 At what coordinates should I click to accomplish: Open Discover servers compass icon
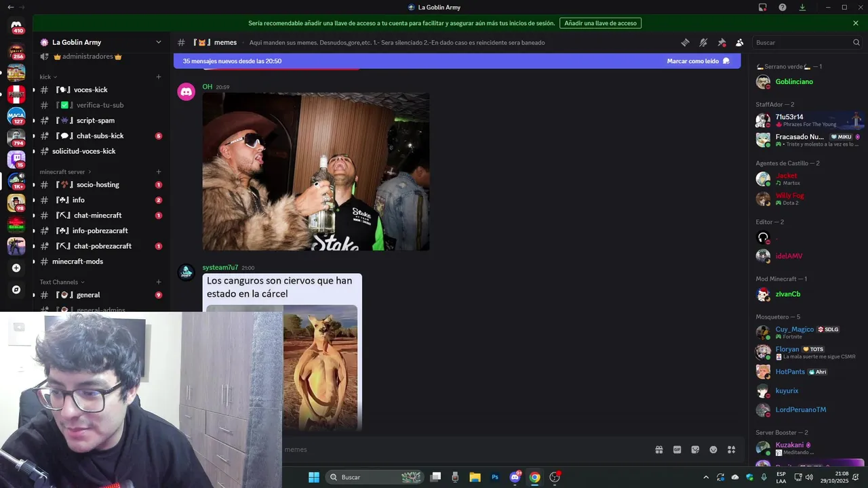16,289
